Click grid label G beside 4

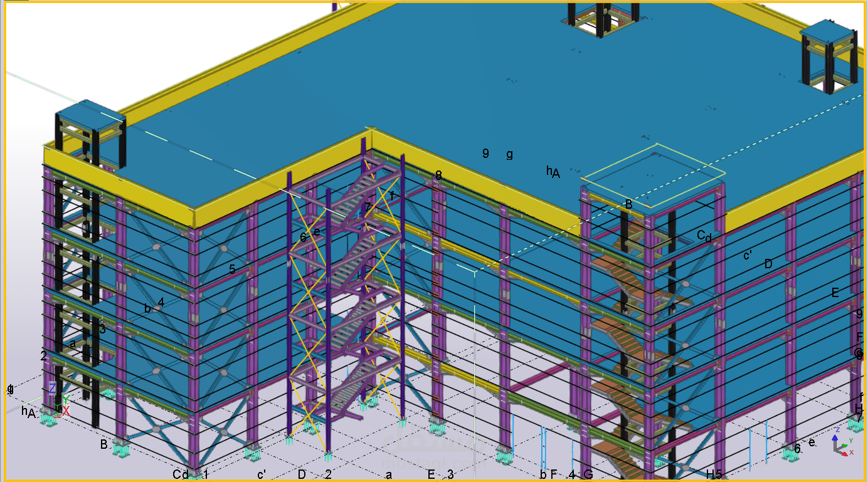pos(588,474)
